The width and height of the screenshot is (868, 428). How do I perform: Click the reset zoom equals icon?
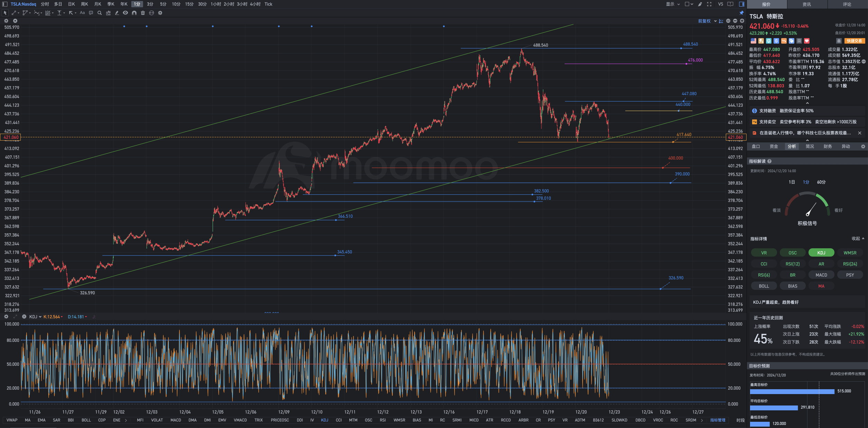[728, 21]
